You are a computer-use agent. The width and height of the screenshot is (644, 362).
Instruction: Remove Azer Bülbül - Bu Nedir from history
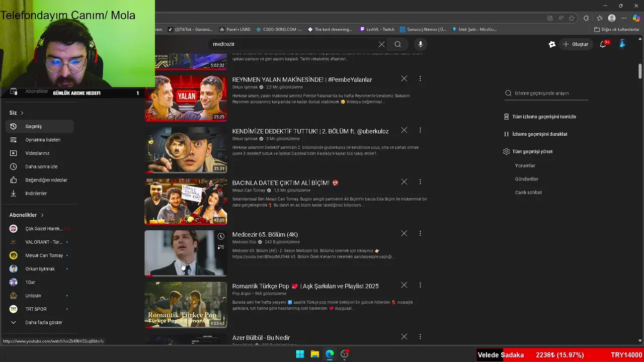404,336
